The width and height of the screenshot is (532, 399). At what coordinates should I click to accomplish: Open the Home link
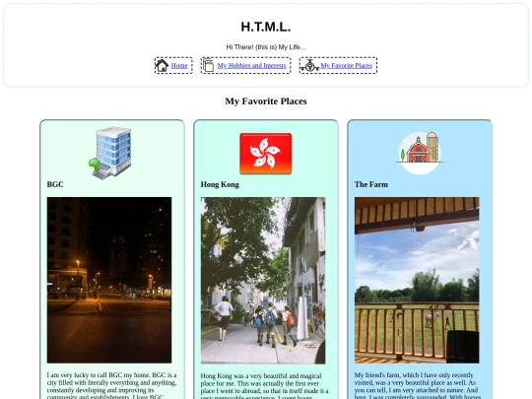179,65
